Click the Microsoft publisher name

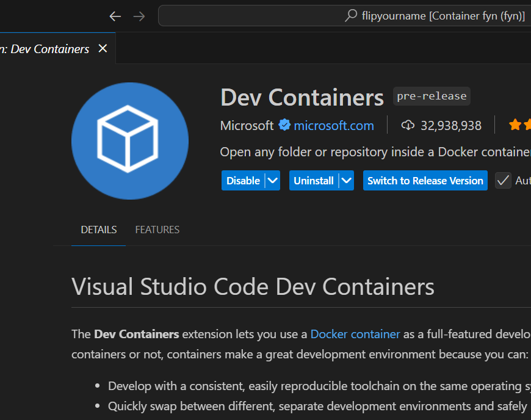pos(247,126)
